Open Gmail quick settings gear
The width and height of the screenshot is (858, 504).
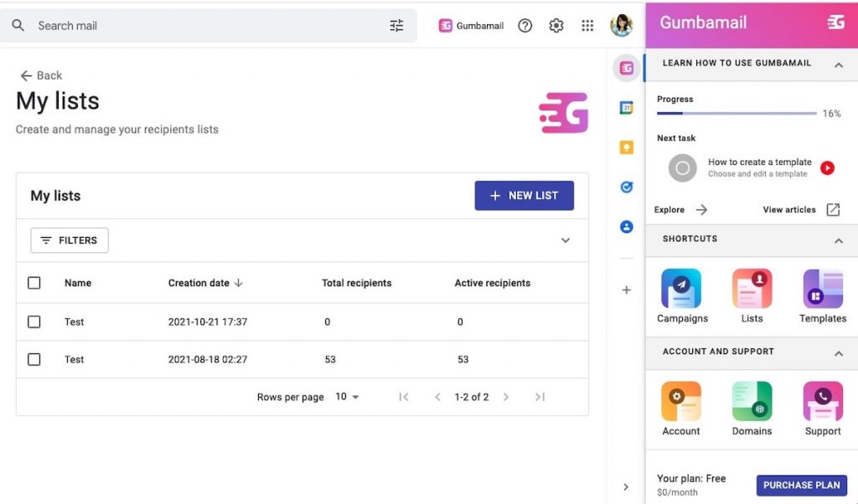[556, 25]
